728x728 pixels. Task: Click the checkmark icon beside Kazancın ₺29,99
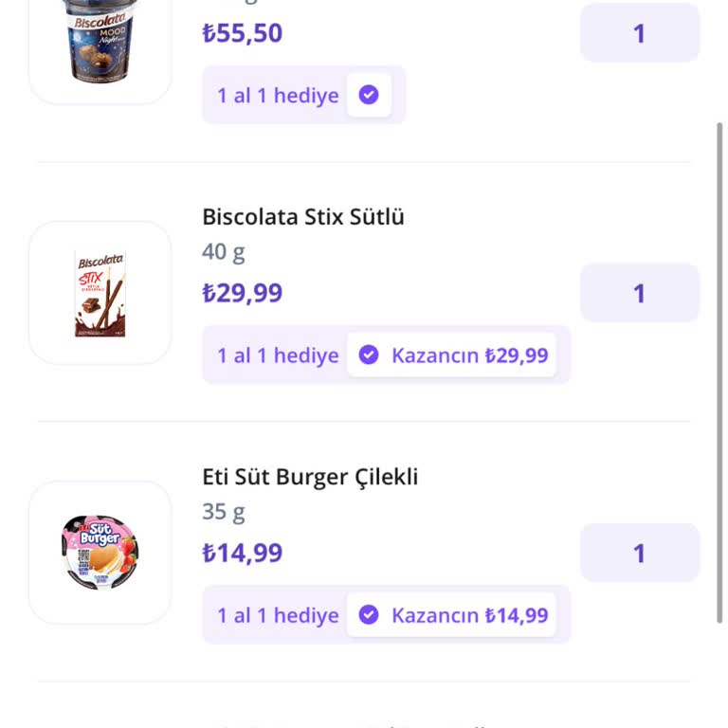coord(369,355)
